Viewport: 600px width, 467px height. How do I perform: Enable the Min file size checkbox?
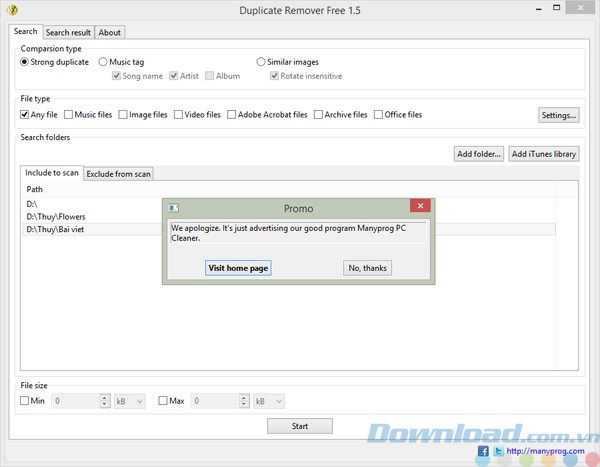[x=25, y=401]
